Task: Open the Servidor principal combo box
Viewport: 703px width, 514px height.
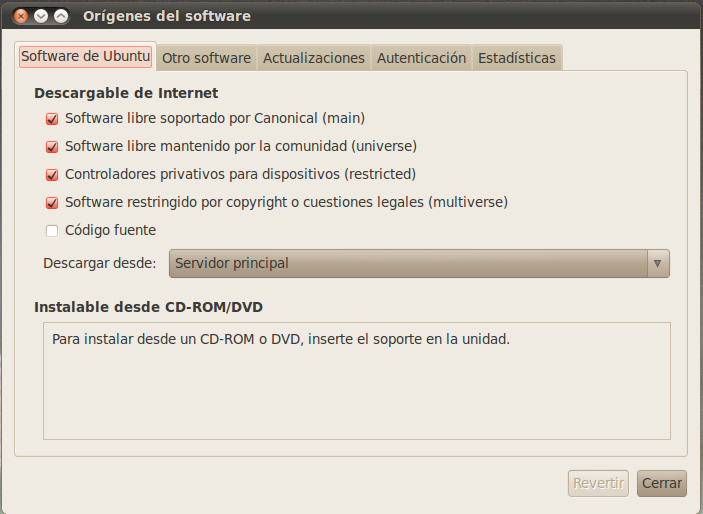Action: coord(410,263)
